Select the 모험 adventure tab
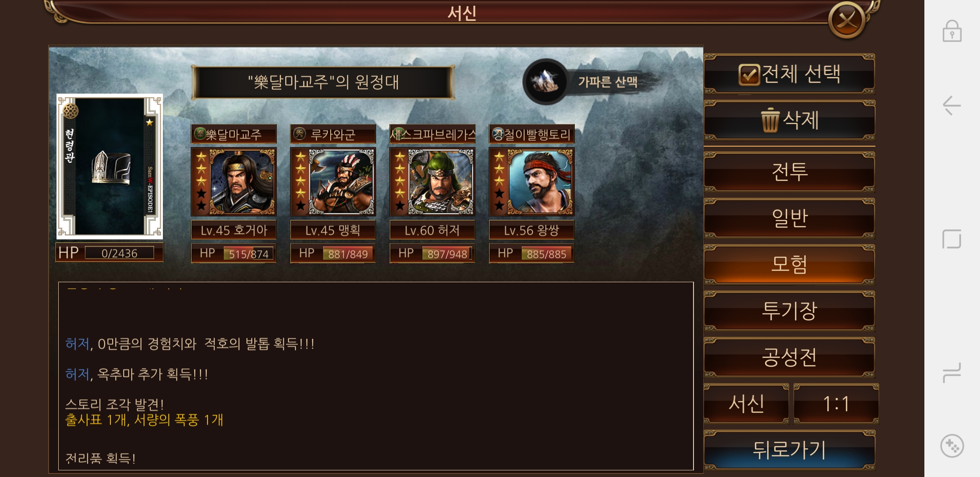Screen dimensions: 980x477 coord(789,264)
